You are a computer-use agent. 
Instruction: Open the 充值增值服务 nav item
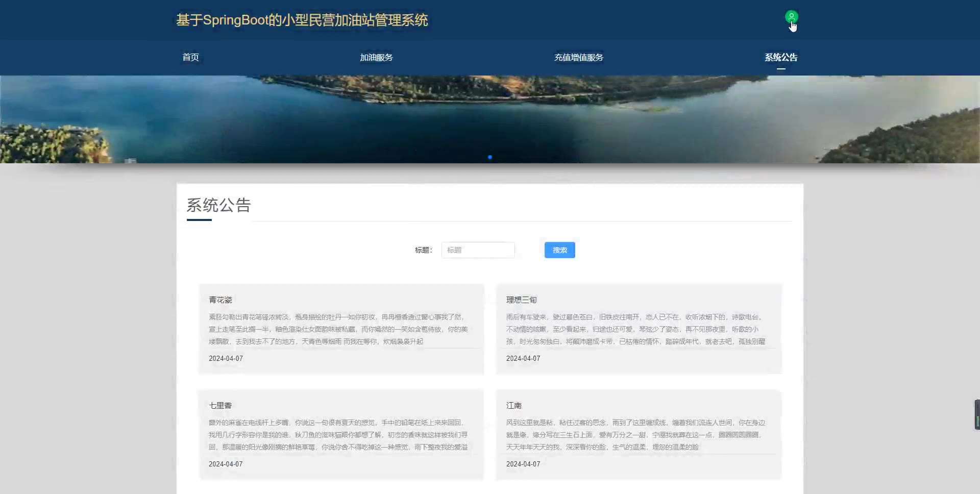(579, 57)
